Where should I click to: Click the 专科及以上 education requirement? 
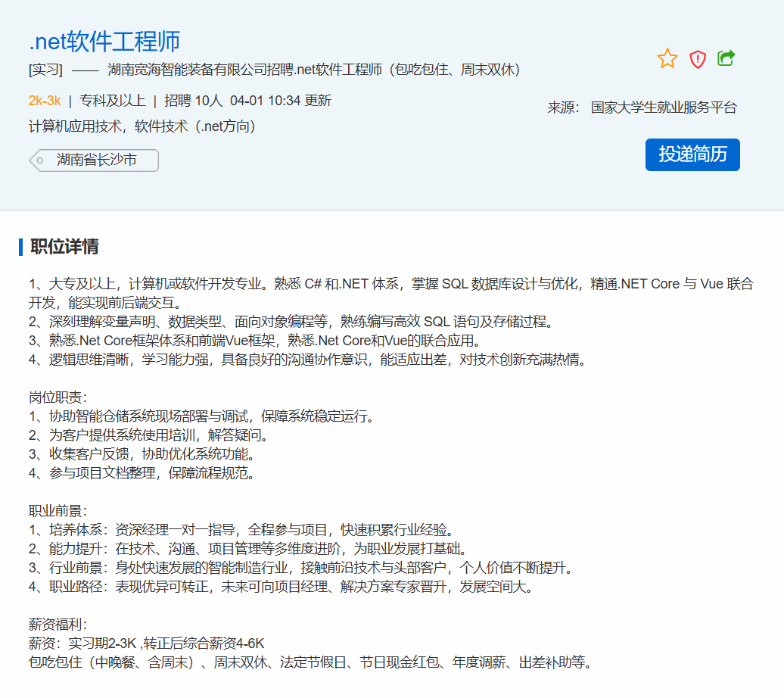[113, 101]
